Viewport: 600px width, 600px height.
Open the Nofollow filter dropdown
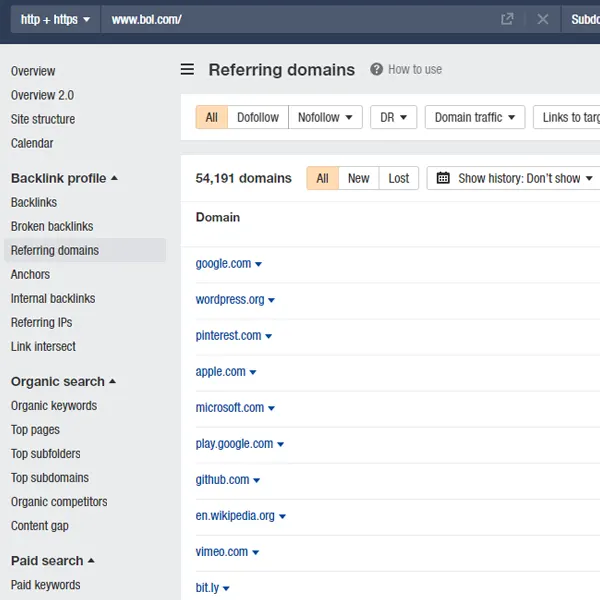325,117
